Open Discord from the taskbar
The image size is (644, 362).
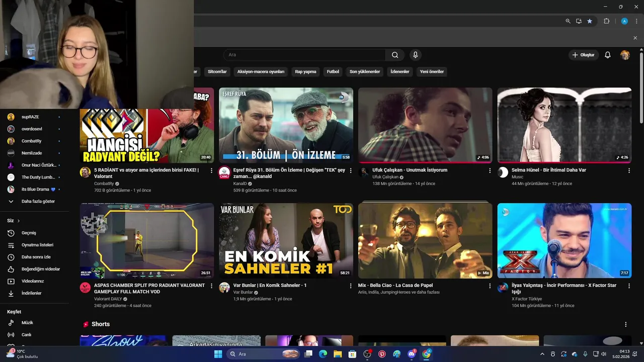coord(412,354)
